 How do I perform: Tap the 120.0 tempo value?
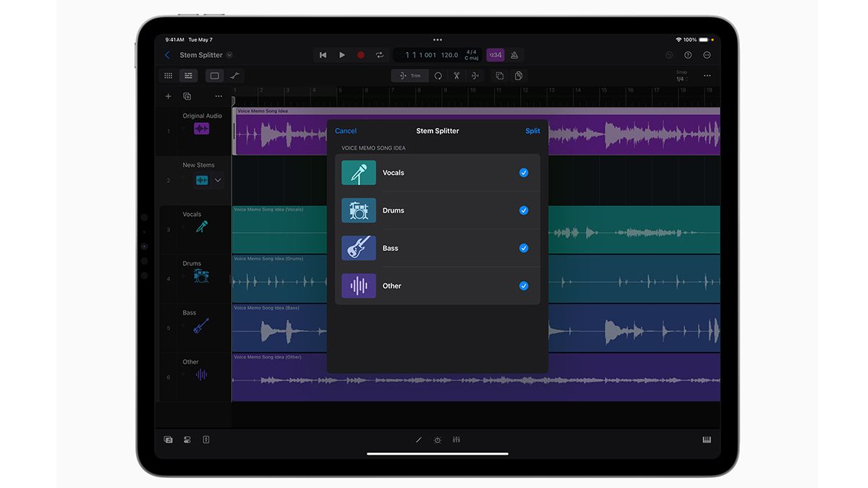coord(450,55)
